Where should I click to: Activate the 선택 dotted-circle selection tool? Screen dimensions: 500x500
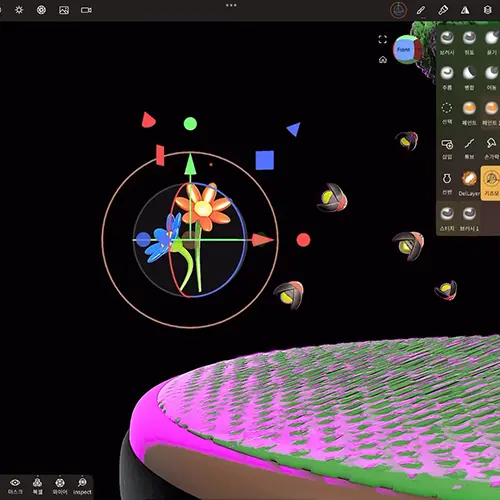click(447, 113)
